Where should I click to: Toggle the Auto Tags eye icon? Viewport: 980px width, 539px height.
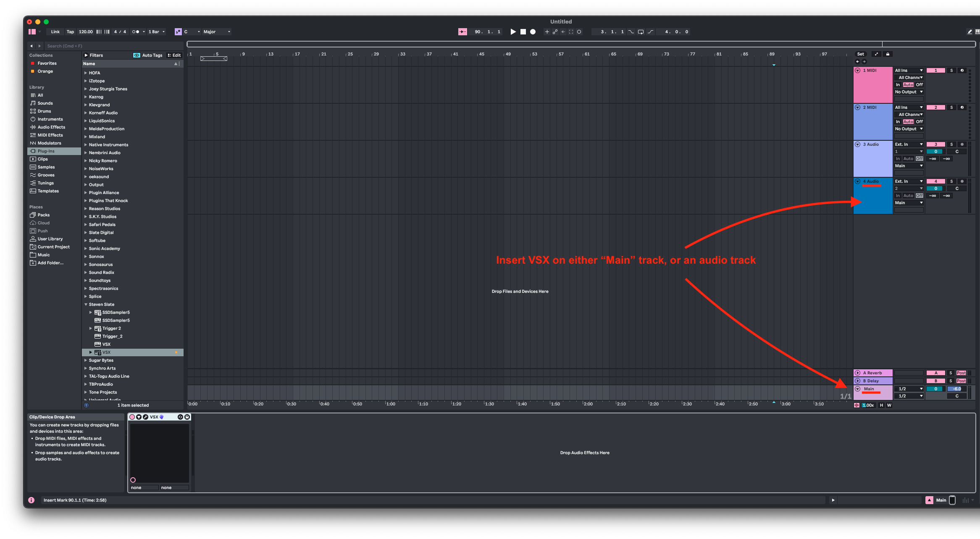(137, 55)
